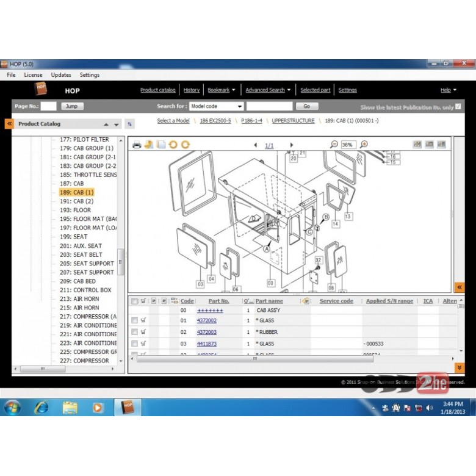Click orange collapse arrow right of diagram
476x476 pixels.
(x=460, y=287)
